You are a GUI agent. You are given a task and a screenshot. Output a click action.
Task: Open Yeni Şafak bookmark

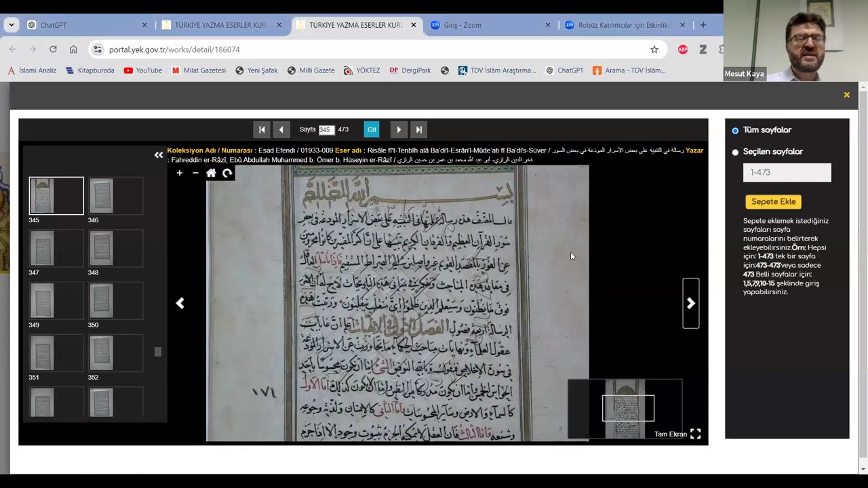tap(256, 70)
